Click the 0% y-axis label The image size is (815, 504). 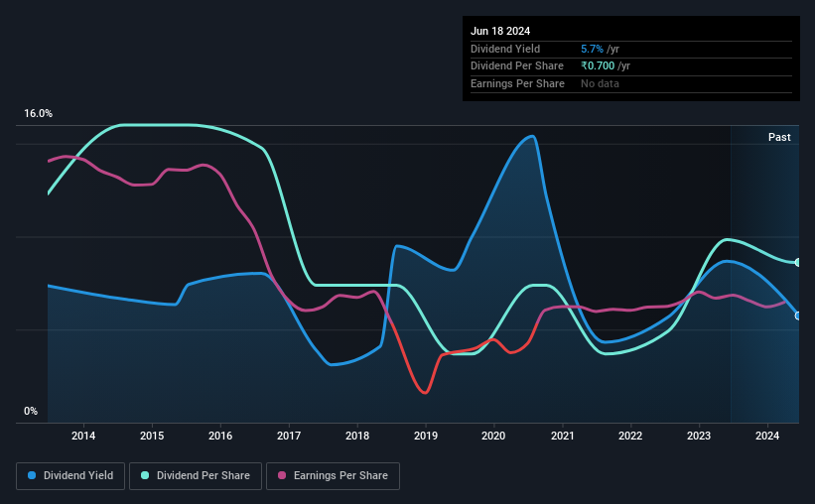31,411
